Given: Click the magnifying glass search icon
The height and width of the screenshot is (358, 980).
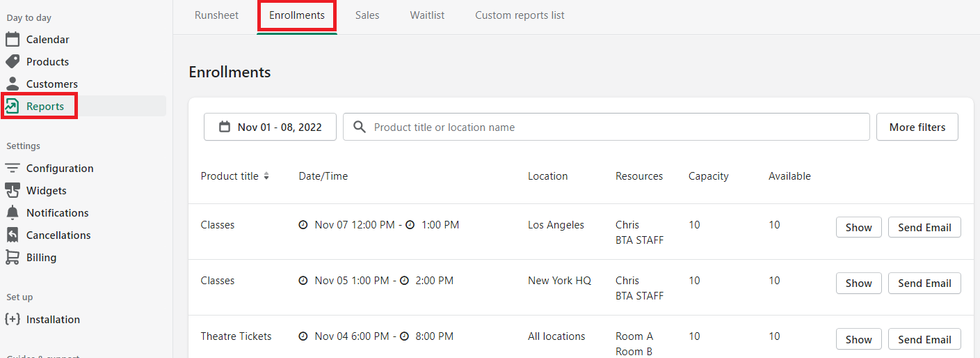Looking at the screenshot, I should point(360,127).
